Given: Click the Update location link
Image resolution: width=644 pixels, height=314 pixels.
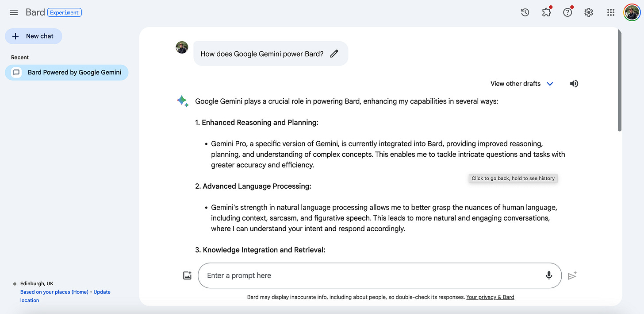Looking at the screenshot, I should tap(102, 291).
